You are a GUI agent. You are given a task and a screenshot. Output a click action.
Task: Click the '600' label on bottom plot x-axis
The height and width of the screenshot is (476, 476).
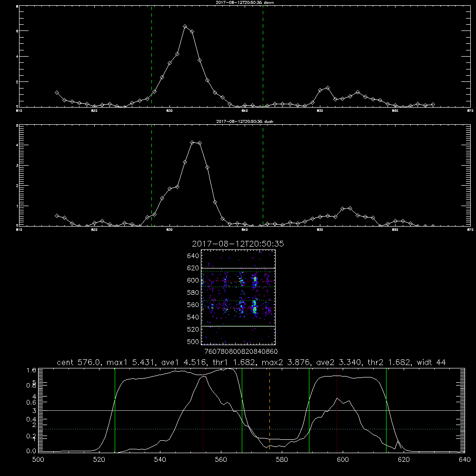point(343,460)
